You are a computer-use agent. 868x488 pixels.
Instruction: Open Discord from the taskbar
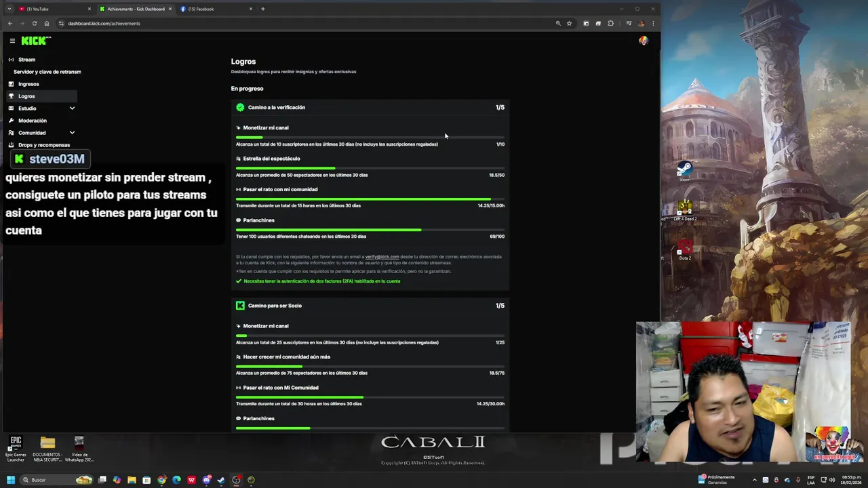coord(206,480)
